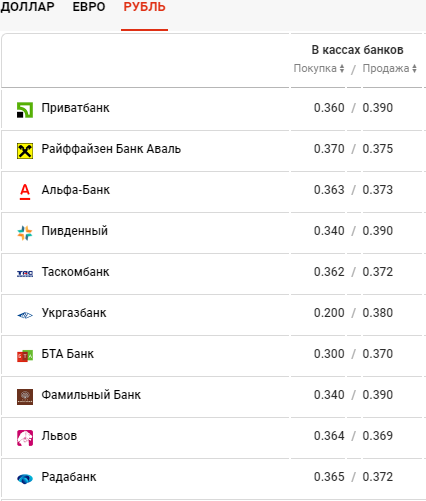426x501 pixels.
Task: Click the Пивденный bank logo icon
Action: click(25, 233)
